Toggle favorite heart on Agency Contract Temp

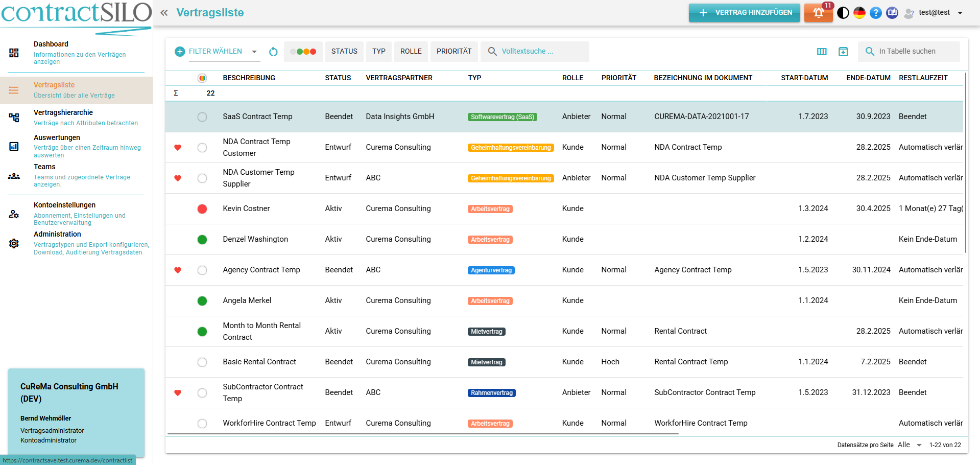click(x=178, y=270)
